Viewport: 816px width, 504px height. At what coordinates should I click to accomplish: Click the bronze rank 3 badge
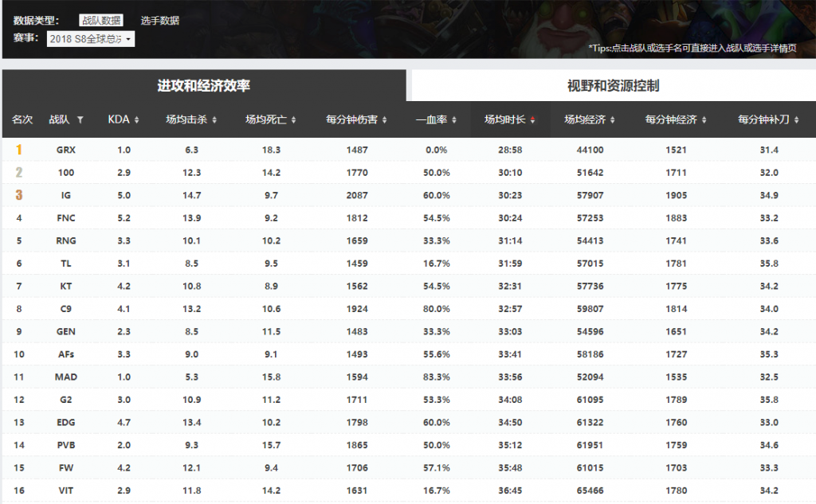[19, 195]
